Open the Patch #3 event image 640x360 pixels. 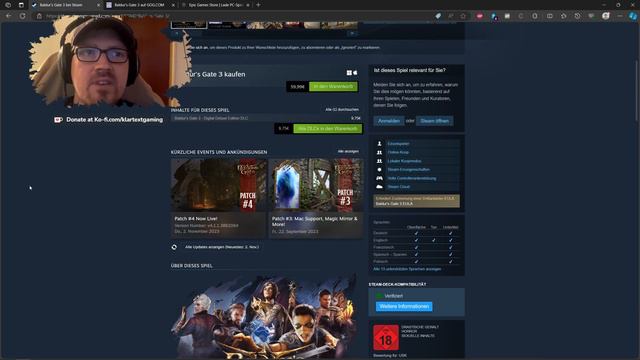[x=316, y=185]
